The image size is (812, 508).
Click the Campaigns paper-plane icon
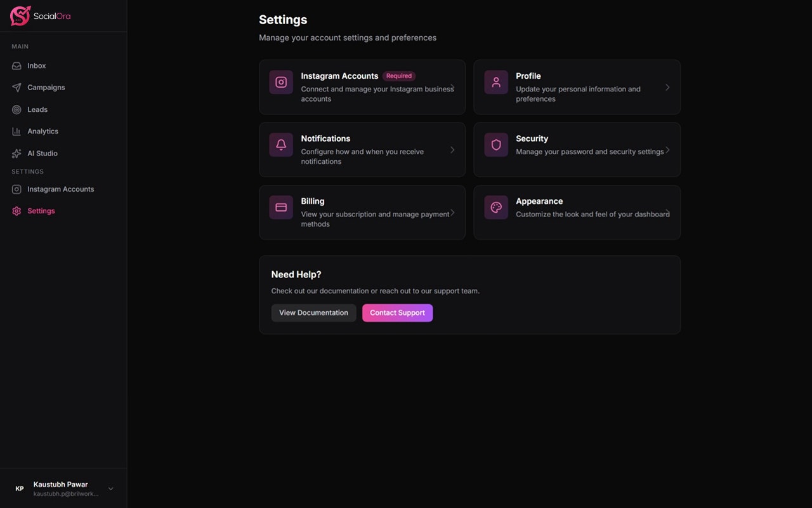tap(15, 87)
